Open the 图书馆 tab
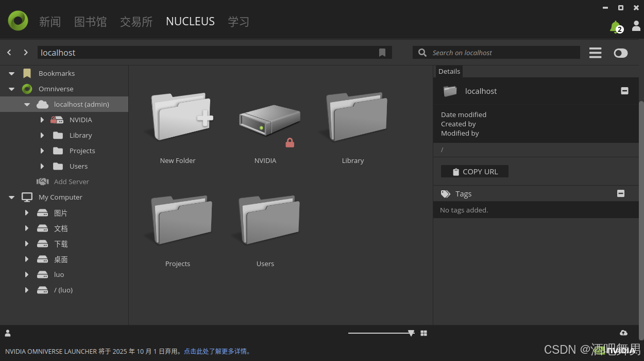 tap(90, 22)
